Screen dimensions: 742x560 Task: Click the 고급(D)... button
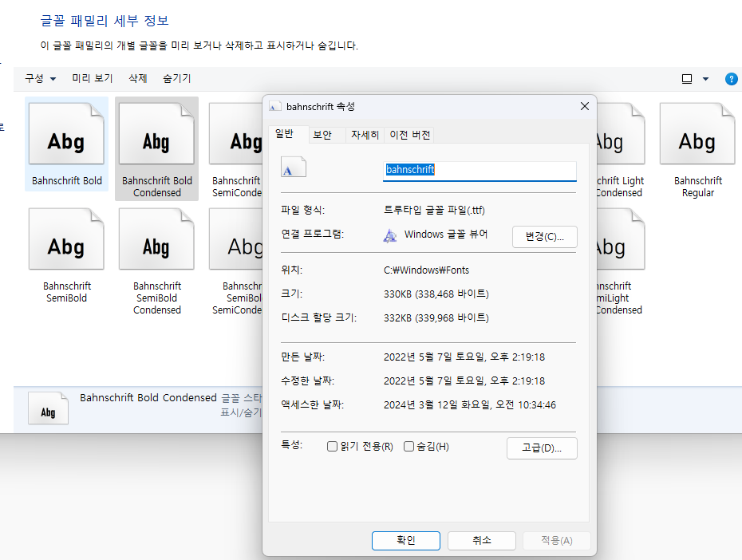tap(542, 448)
